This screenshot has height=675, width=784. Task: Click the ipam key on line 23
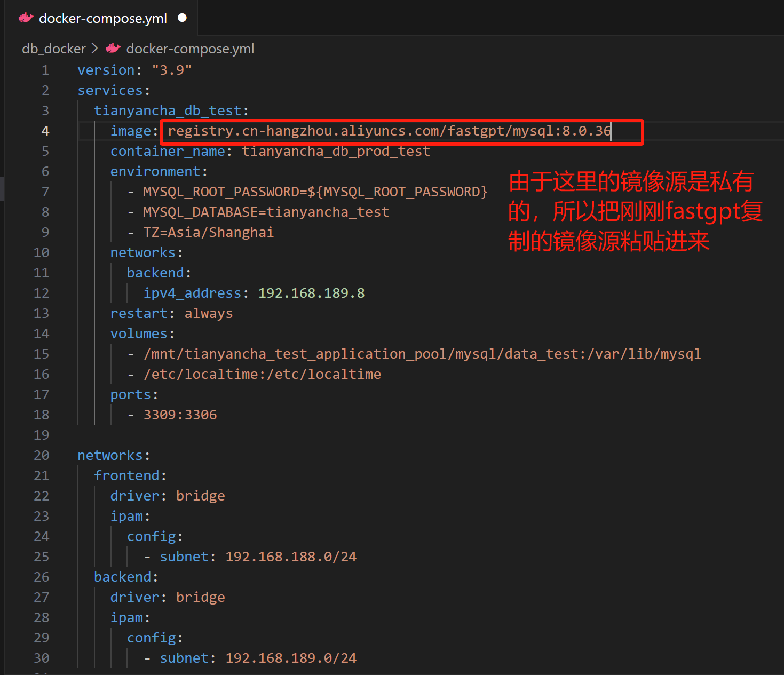[126, 516]
